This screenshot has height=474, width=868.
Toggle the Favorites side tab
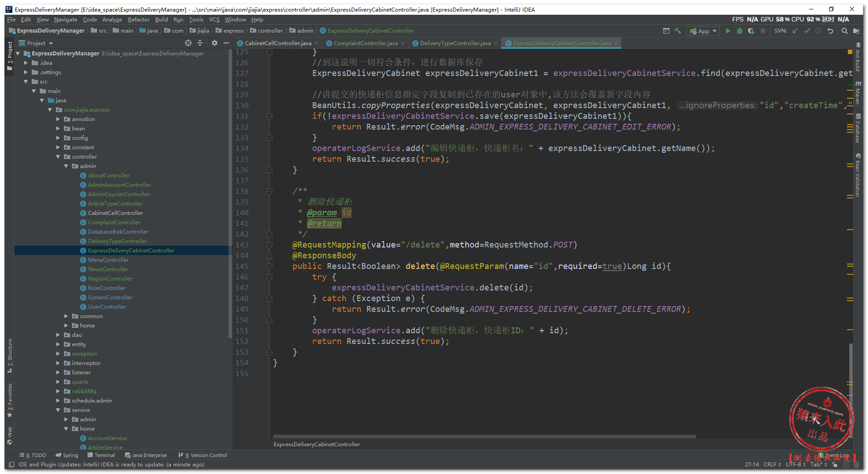[x=10, y=400]
